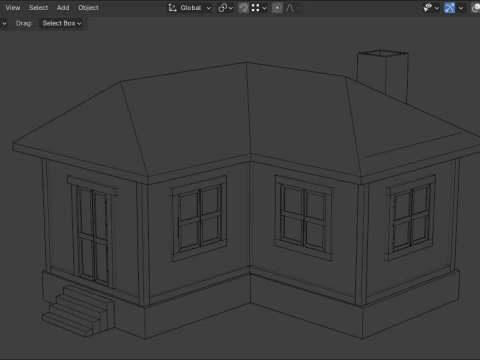Expand the visibility filter dropdown arrow
The image size is (480, 360).
pos(437,8)
